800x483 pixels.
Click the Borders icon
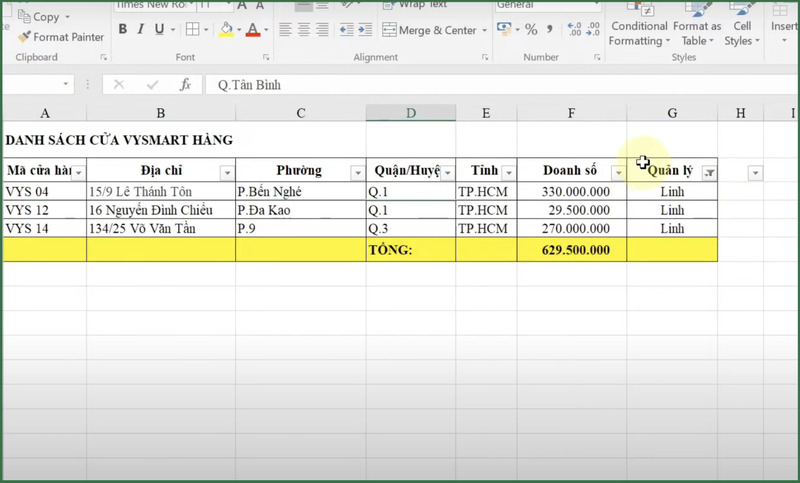click(192, 30)
